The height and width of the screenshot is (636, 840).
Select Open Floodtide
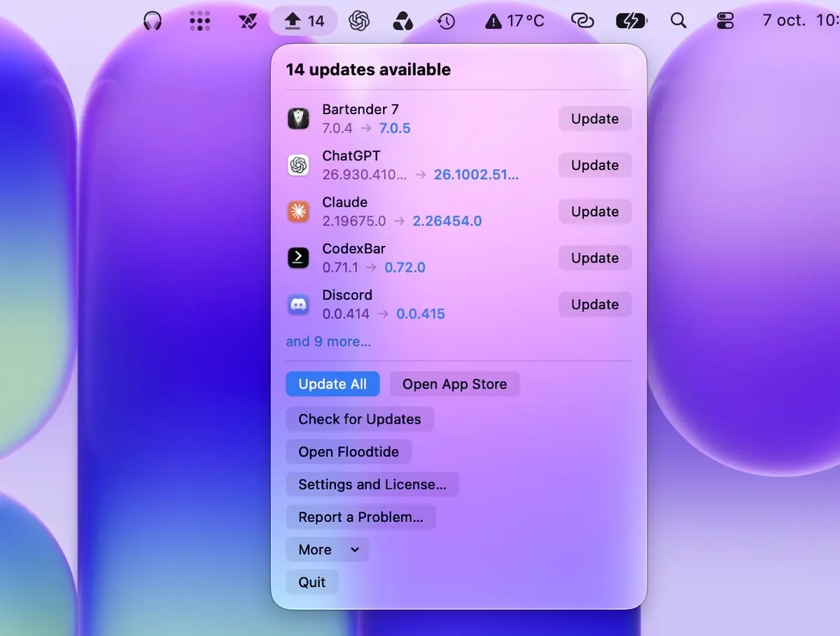[x=349, y=452]
